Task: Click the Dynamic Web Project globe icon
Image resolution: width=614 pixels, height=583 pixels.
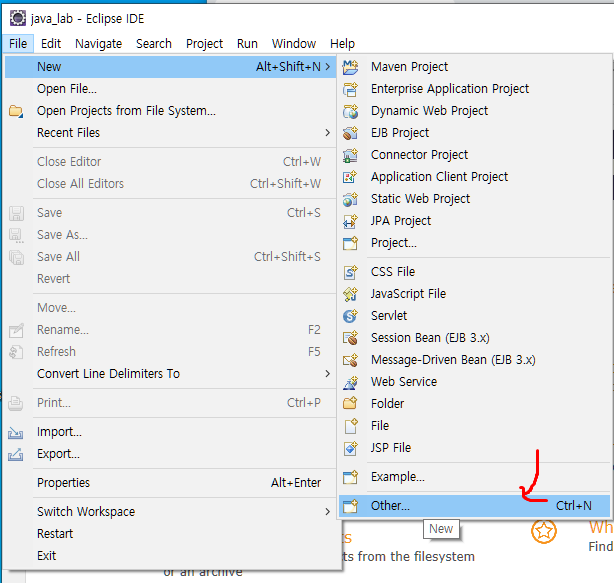Action: click(350, 111)
